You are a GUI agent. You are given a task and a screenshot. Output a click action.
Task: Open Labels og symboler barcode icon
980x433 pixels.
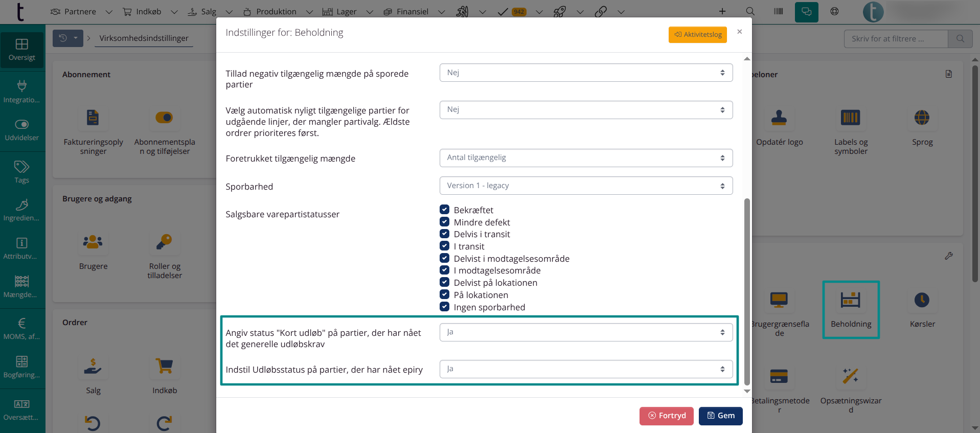pos(850,118)
